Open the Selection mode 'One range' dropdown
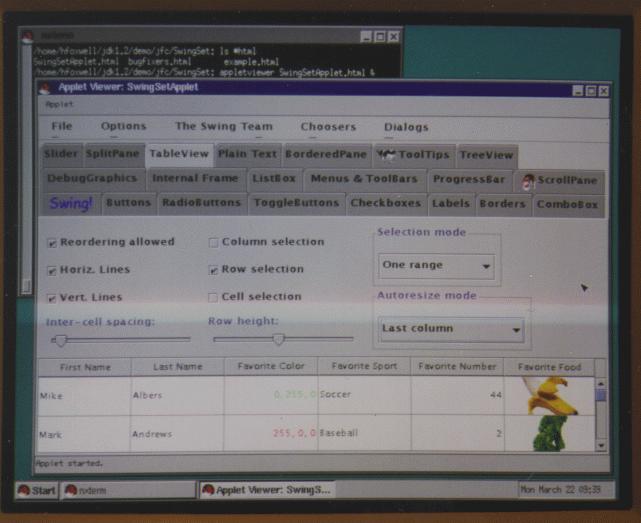Viewport: 641px width, 523px height. click(436, 266)
